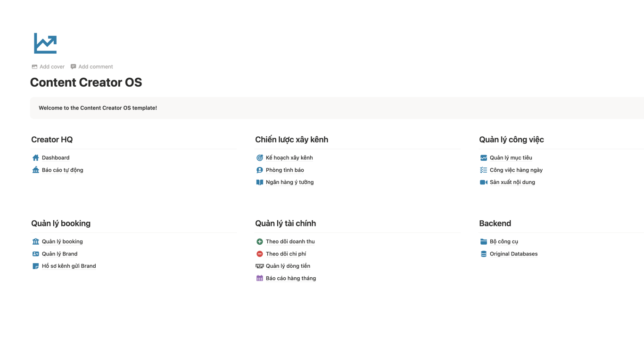
Task: Click the checklist icon beside Công việc hàng ngày
Action: point(484,170)
